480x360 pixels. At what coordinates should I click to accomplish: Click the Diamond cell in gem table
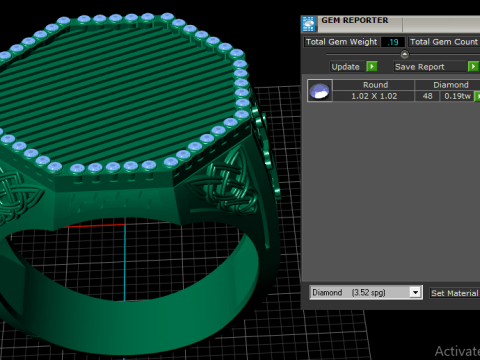point(448,85)
